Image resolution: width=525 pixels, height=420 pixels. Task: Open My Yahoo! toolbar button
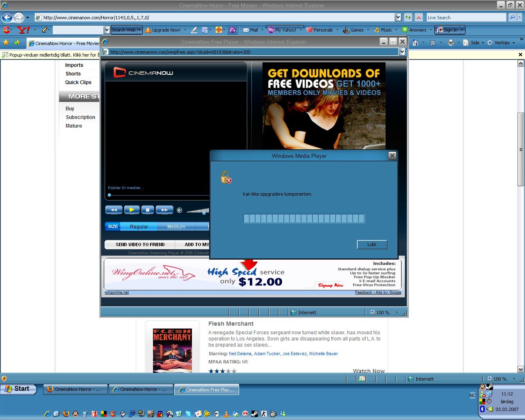(282, 30)
